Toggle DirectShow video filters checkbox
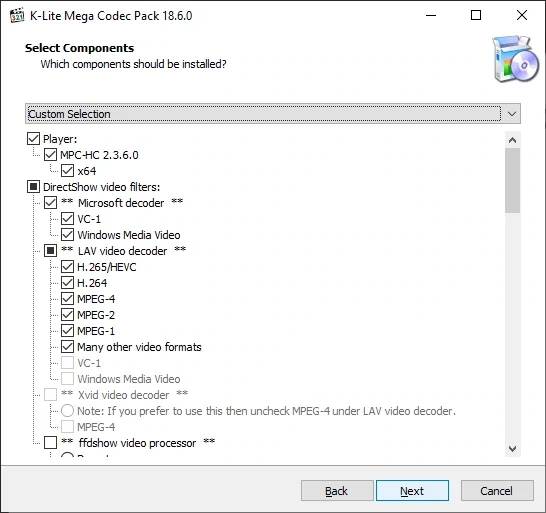This screenshot has width=546, height=513. pos(33,187)
